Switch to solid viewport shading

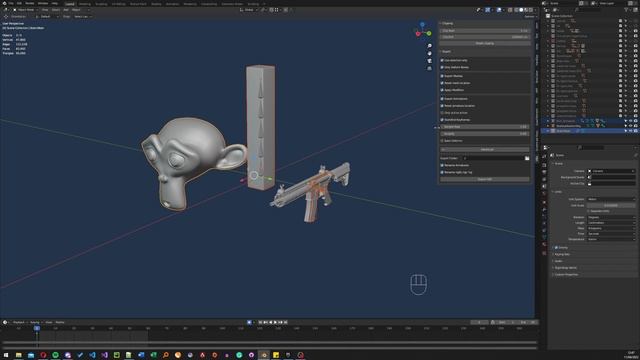(x=521, y=10)
